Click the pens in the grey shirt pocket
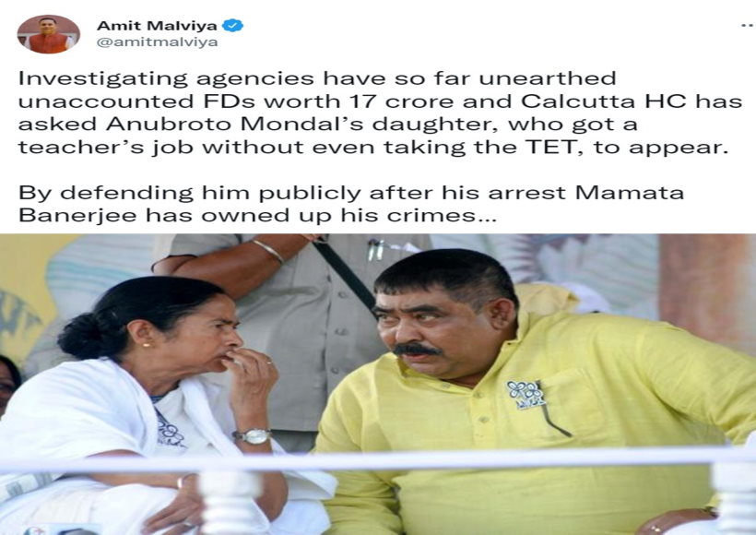The image size is (756, 535). coord(375,248)
